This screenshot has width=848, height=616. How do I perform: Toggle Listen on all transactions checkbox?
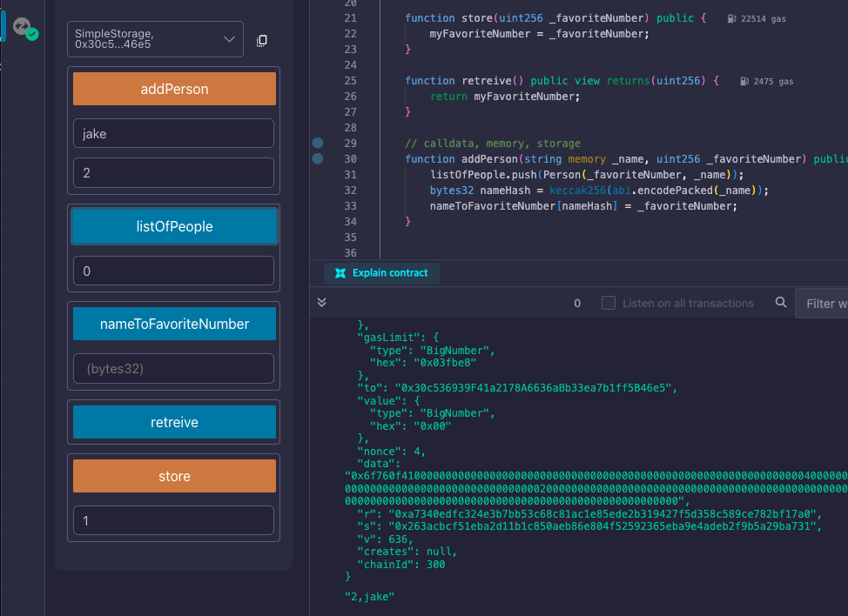tap(609, 303)
